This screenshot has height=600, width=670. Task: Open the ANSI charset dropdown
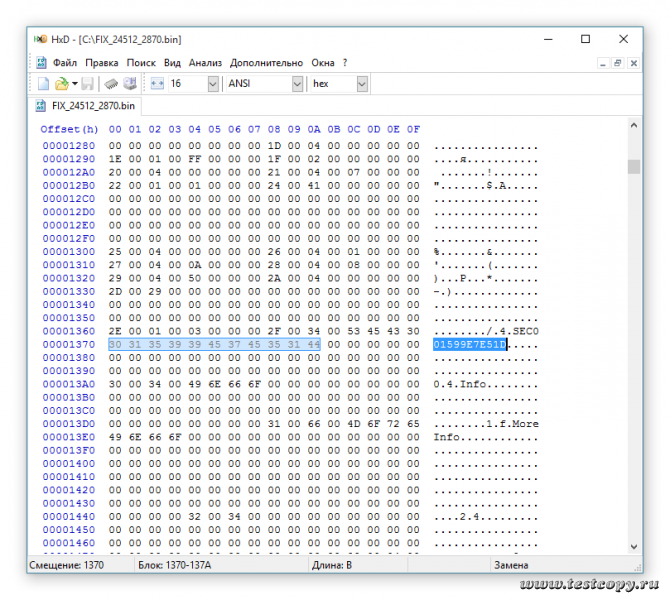(297, 84)
